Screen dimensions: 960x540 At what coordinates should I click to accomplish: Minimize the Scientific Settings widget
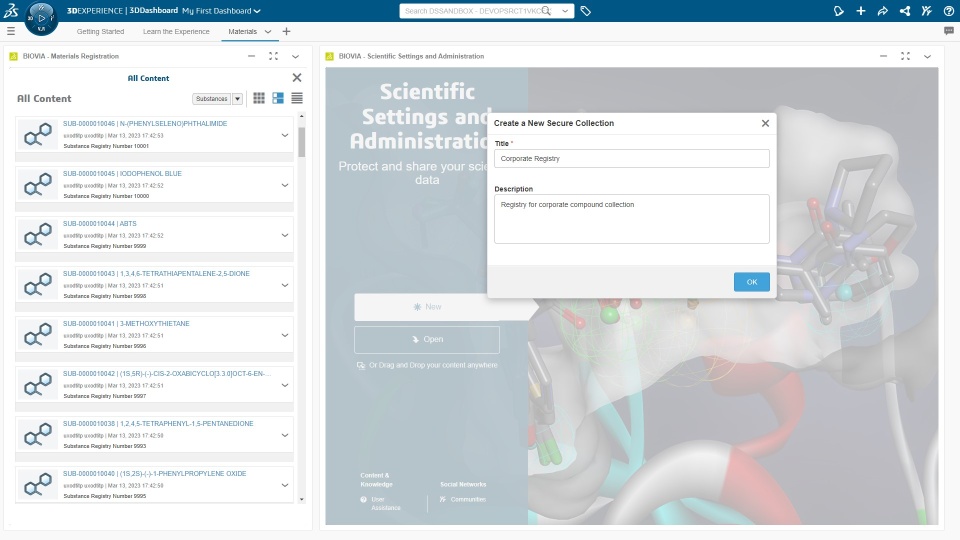point(883,56)
